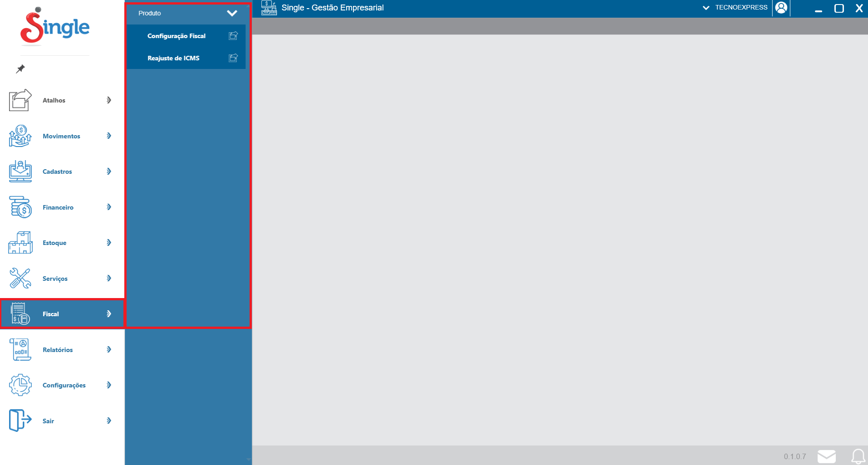
Task: Open Reajuste de ICMS menu item
Action: coord(173,58)
